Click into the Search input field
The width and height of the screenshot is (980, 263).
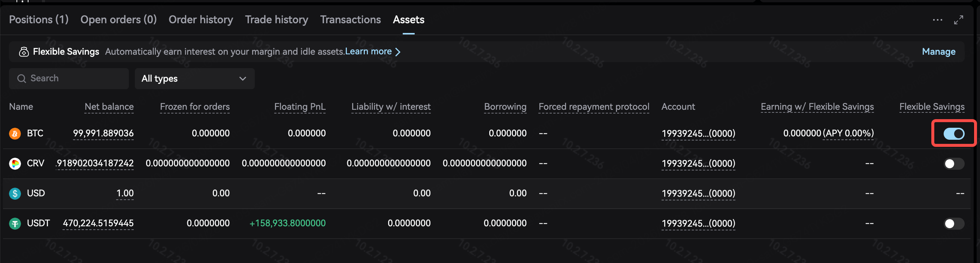pyautogui.click(x=69, y=79)
